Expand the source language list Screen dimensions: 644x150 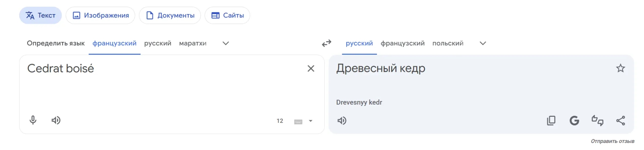coord(226,43)
